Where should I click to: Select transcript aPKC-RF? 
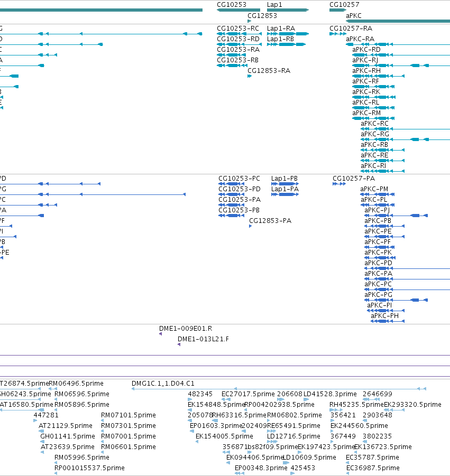coord(365,81)
